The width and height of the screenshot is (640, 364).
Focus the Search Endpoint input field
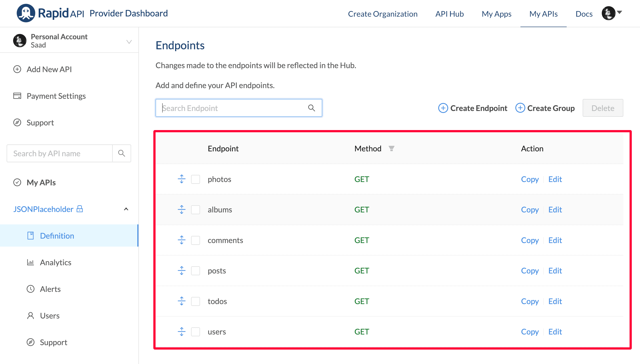pyautogui.click(x=239, y=108)
